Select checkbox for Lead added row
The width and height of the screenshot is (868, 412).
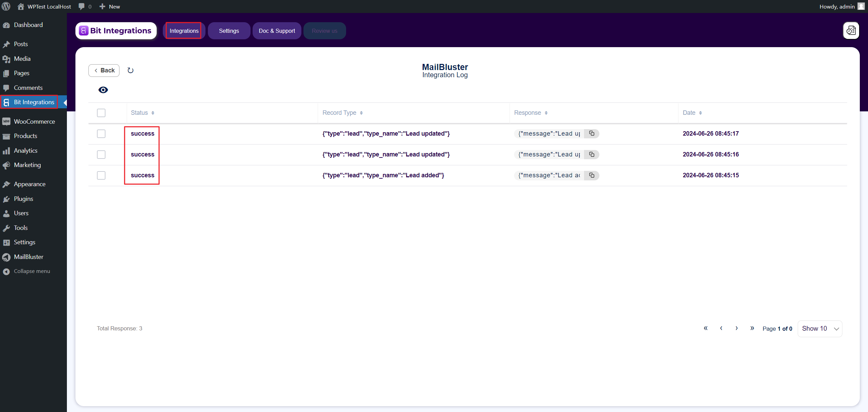point(101,175)
